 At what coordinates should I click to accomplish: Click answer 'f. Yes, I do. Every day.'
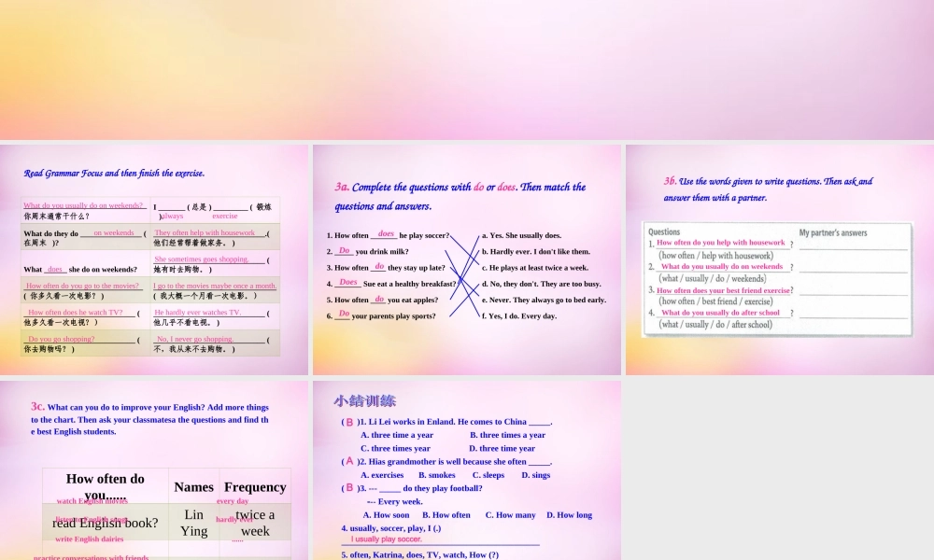coord(519,315)
